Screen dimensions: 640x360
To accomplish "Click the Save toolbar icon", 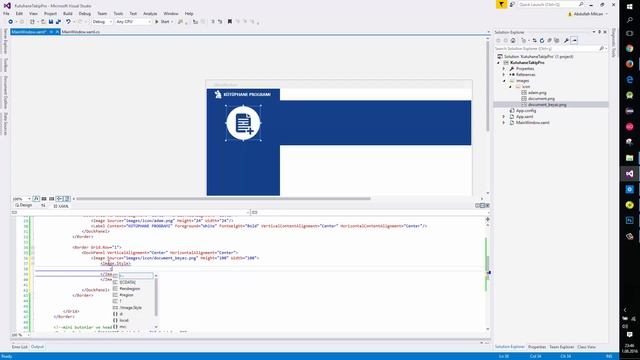I will click(x=51, y=22).
